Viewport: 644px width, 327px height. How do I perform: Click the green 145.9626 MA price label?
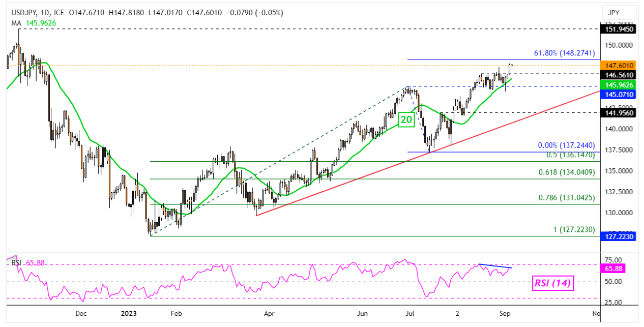click(x=619, y=84)
